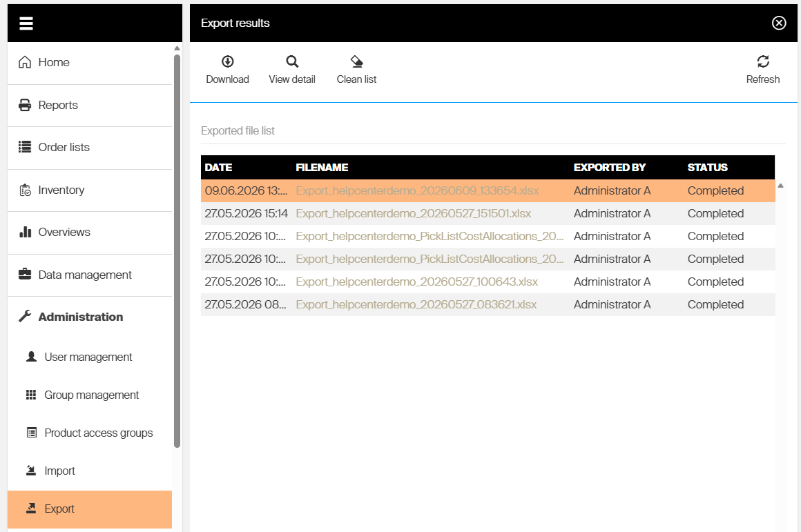Click the View detail label
Screen dimensions: 801x532
[x=292, y=79]
